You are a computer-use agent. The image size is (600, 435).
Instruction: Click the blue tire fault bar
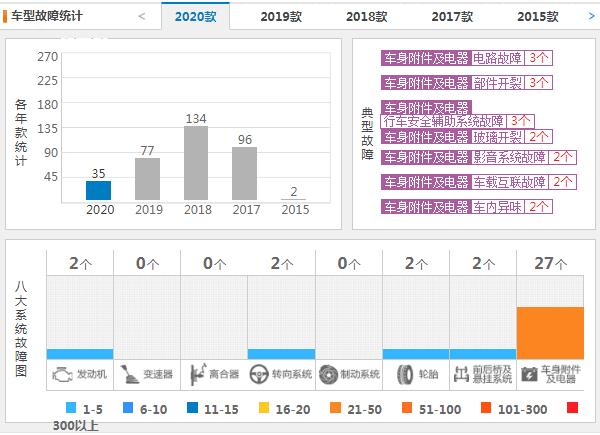click(x=416, y=354)
